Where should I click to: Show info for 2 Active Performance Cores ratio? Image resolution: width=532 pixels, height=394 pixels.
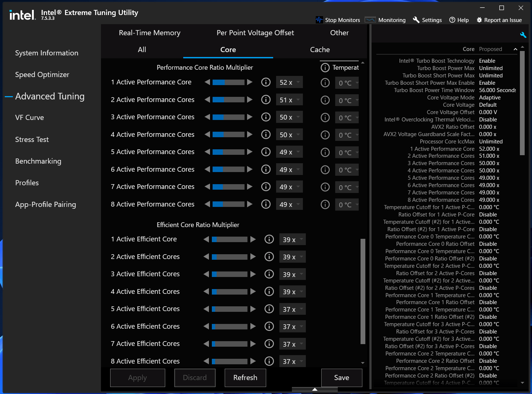[x=266, y=99]
